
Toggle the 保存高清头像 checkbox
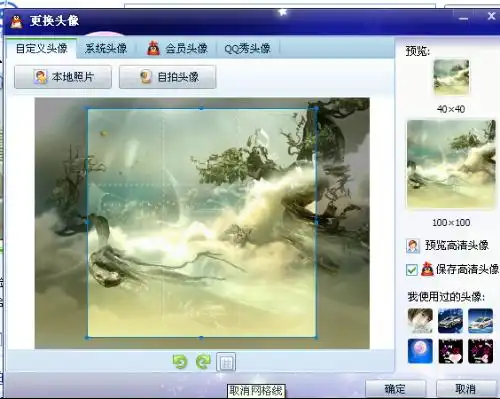412,270
